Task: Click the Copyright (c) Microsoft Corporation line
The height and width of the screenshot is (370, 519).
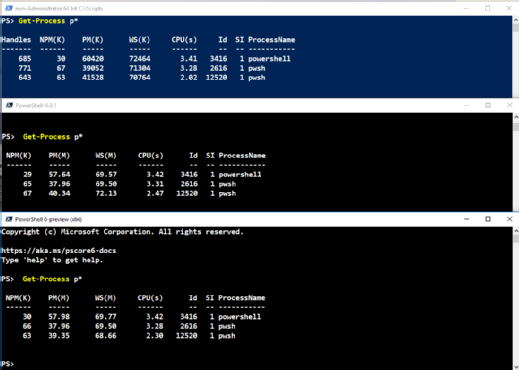Action: (122, 232)
